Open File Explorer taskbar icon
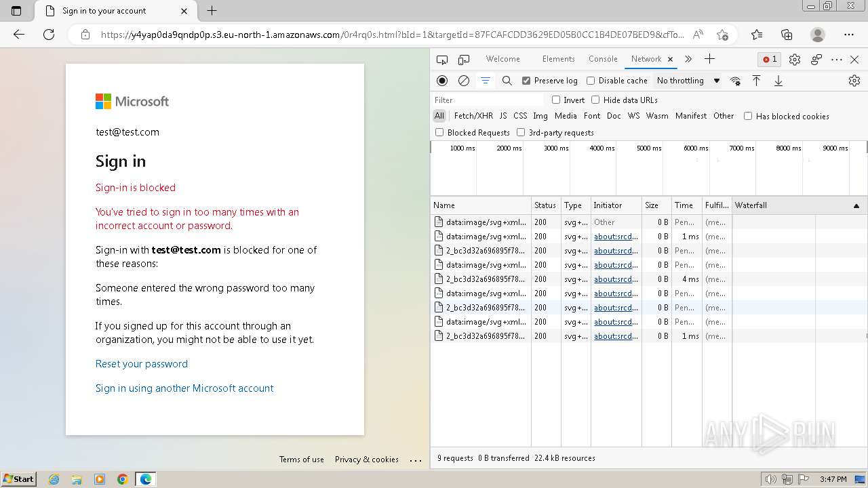This screenshot has height=488, width=868. [77, 479]
